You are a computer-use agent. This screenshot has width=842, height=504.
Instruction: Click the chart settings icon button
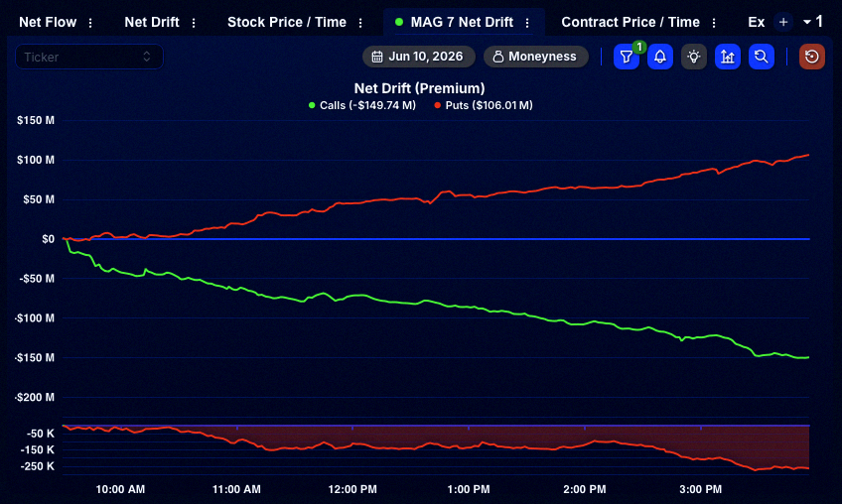[728, 57]
